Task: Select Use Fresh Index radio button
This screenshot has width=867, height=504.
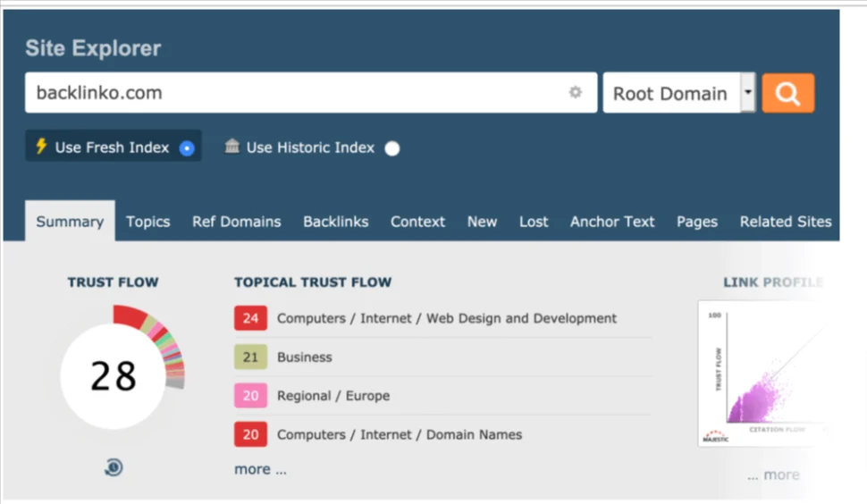Action: coord(187,148)
